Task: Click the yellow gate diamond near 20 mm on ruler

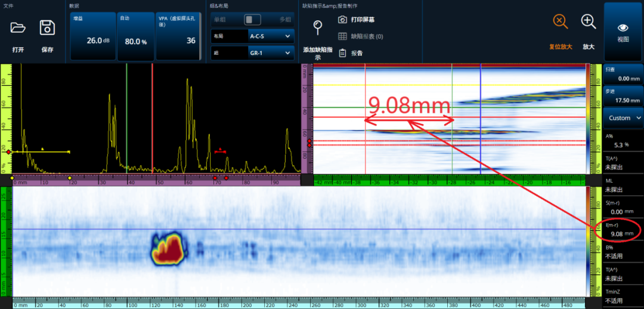Action: 69,178
